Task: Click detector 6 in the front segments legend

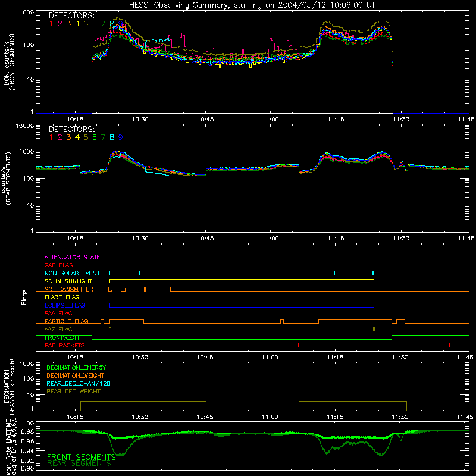Action: tap(95, 24)
